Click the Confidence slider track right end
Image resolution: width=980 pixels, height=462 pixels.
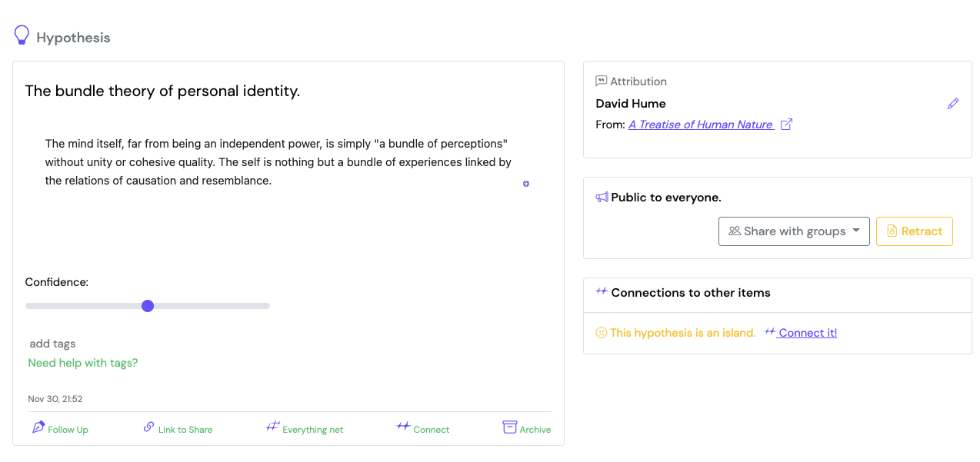tap(266, 306)
